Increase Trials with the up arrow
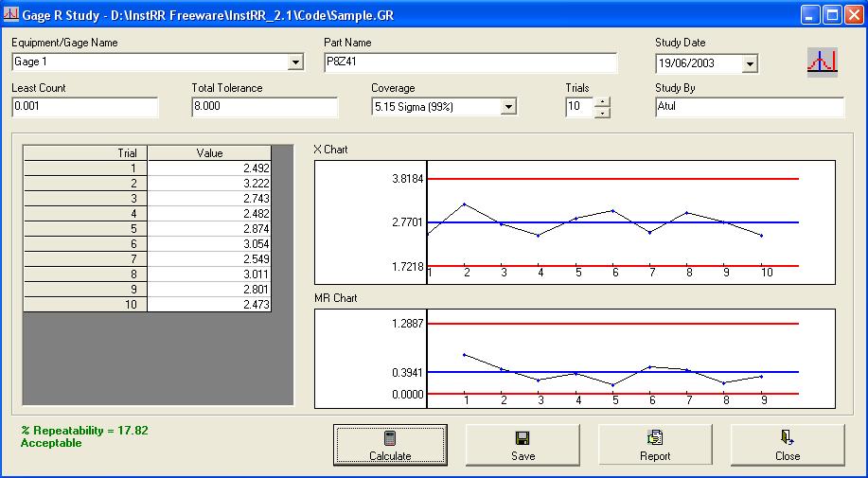Viewport: 868px width, 478px height. 603,102
